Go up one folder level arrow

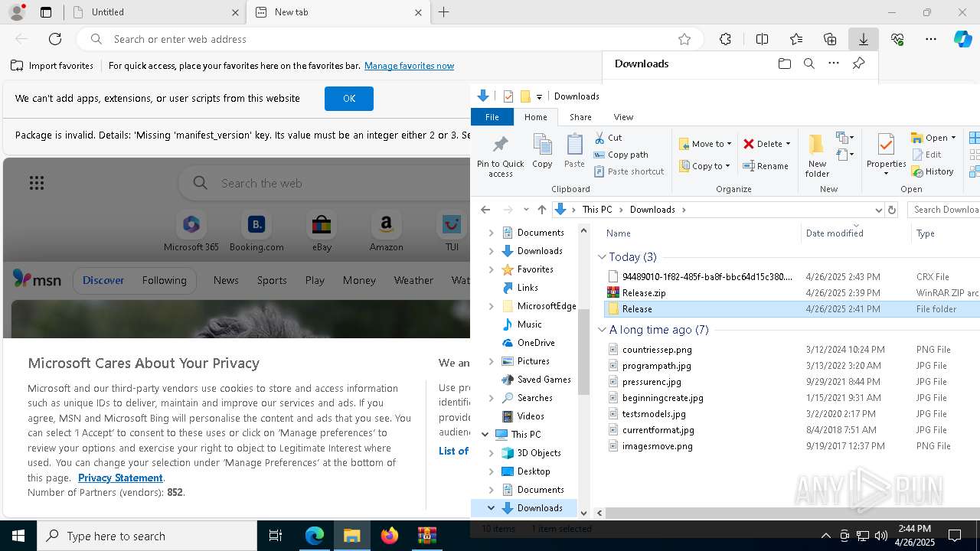click(542, 210)
